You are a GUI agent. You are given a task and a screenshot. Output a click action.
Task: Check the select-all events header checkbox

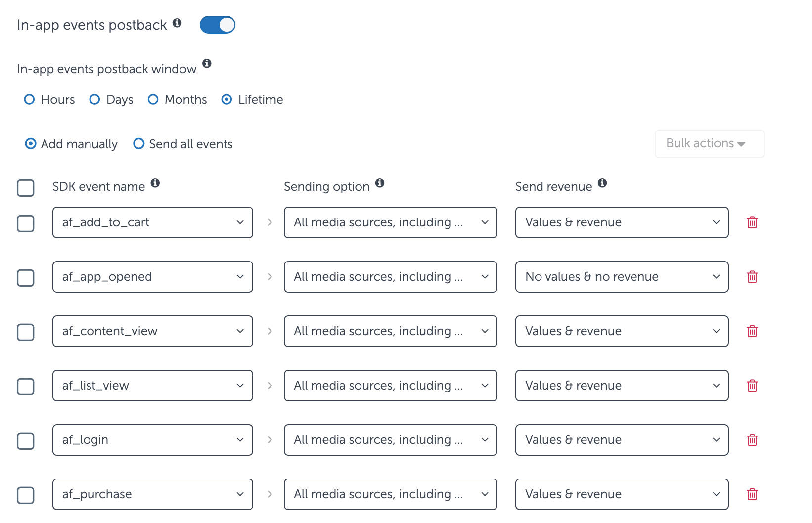[26, 188]
